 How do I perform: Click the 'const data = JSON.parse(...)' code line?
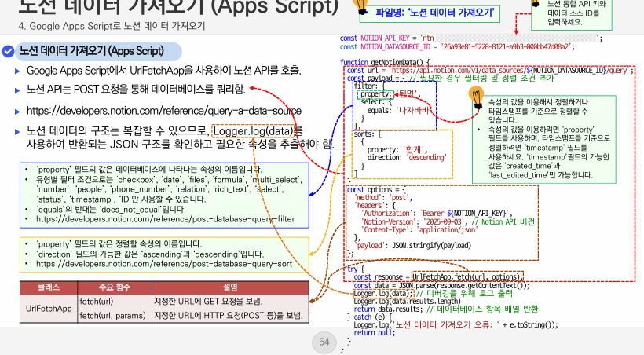point(441,285)
